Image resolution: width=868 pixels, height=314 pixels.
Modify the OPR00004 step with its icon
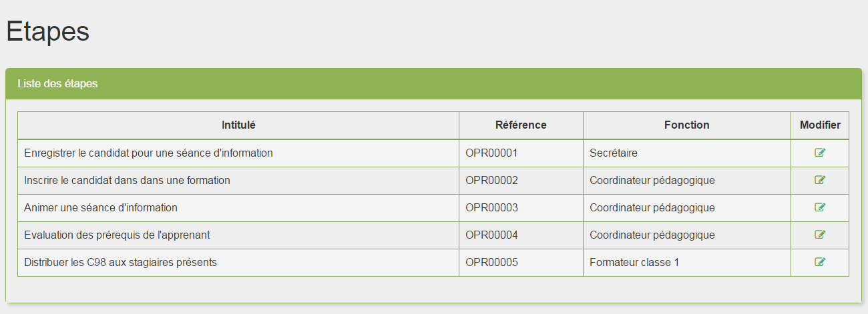pyautogui.click(x=820, y=235)
